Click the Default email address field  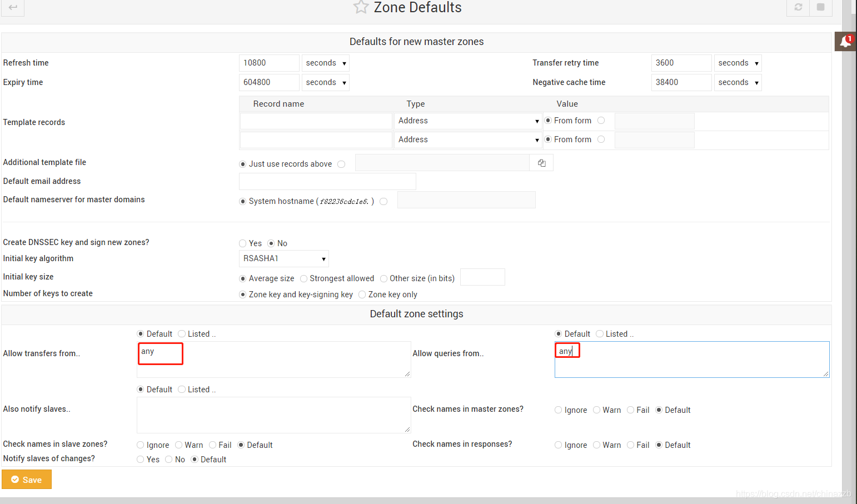click(x=327, y=182)
